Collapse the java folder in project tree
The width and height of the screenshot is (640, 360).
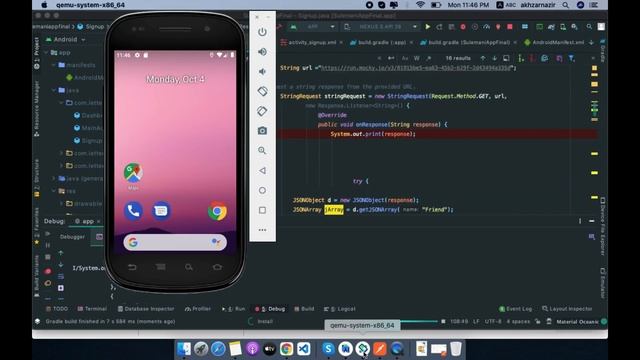(x=53, y=90)
